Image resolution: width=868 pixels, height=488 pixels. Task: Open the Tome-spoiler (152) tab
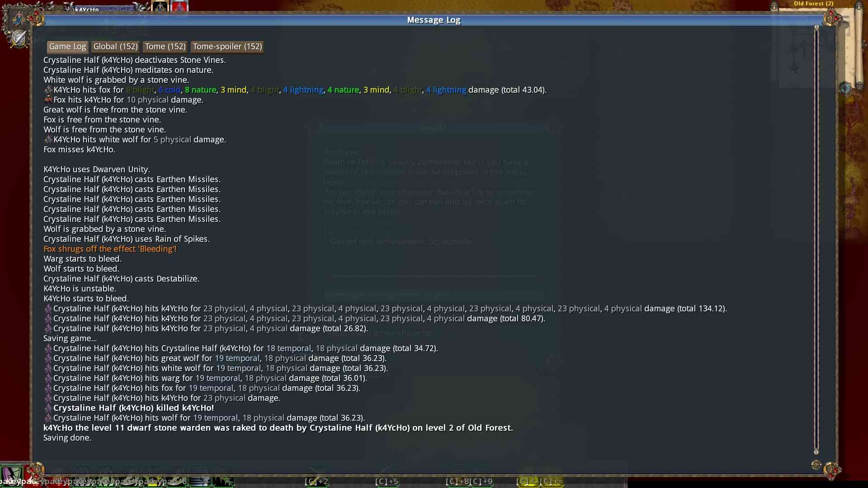click(x=227, y=47)
